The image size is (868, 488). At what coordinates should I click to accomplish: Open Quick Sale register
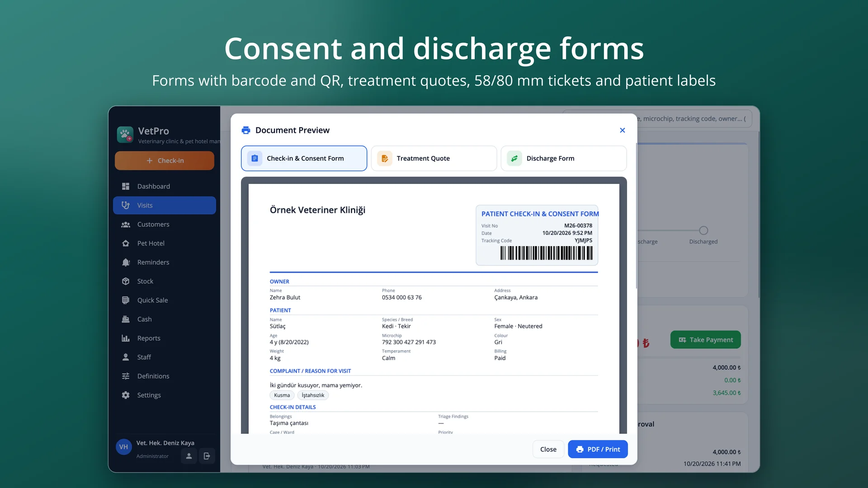pyautogui.click(x=165, y=300)
